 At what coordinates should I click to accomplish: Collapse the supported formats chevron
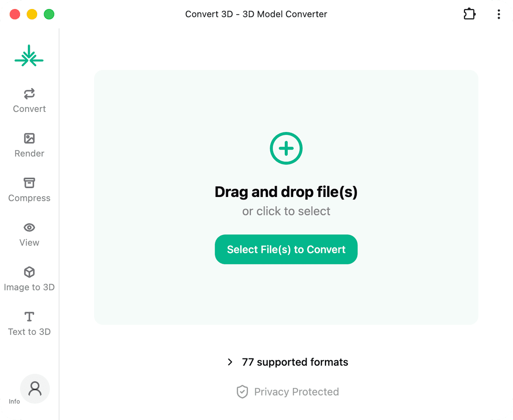coord(230,362)
